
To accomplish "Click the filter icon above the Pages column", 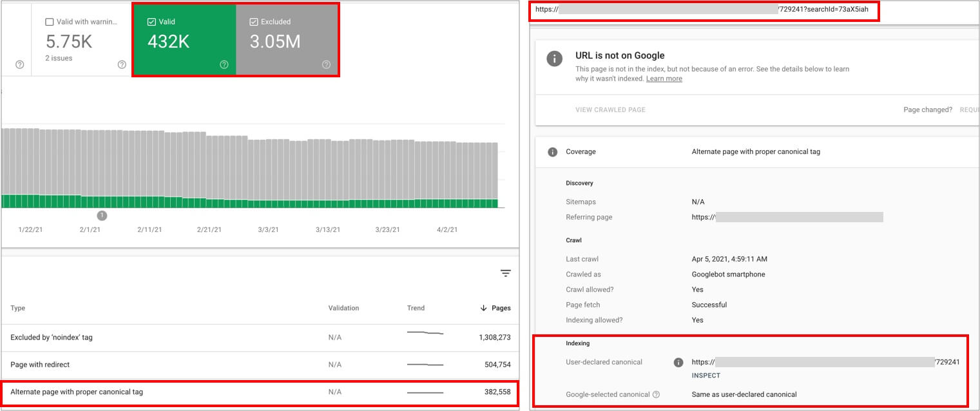I will coord(506,274).
